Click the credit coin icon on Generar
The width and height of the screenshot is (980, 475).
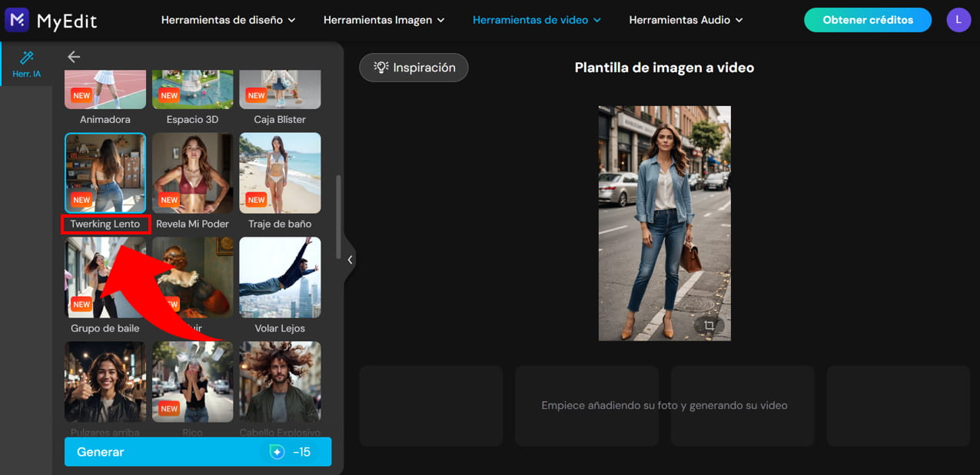pyautogui.click(x=277, y=452)
